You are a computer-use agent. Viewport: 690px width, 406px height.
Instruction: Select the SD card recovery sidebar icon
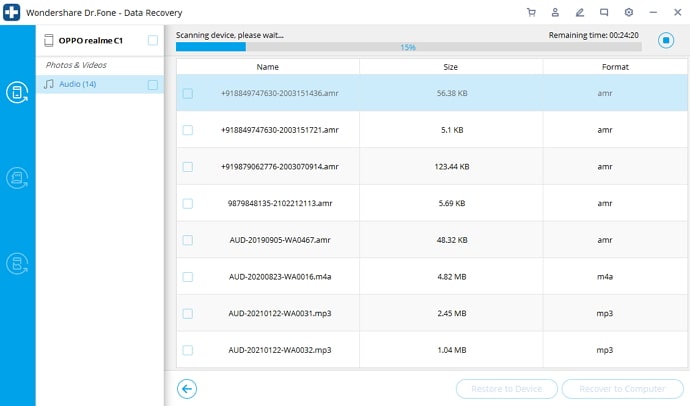coord(17,178)
